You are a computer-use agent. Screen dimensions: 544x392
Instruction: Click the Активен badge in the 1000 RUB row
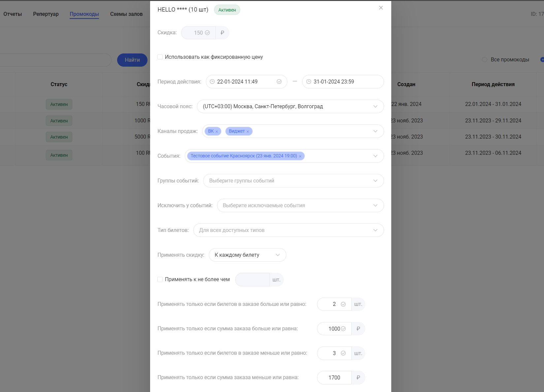[59, 121]
